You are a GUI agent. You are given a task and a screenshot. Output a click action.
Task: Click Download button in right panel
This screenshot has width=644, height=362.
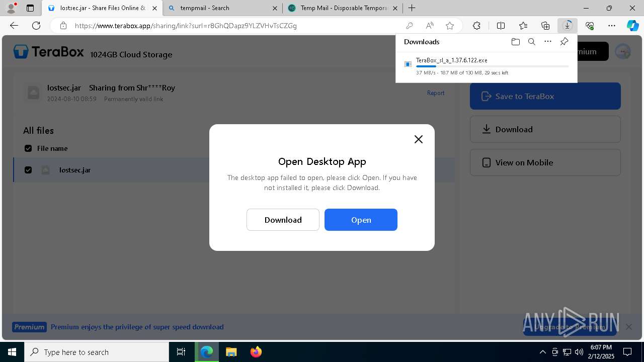pyautogui.click(x=545, y=129)
